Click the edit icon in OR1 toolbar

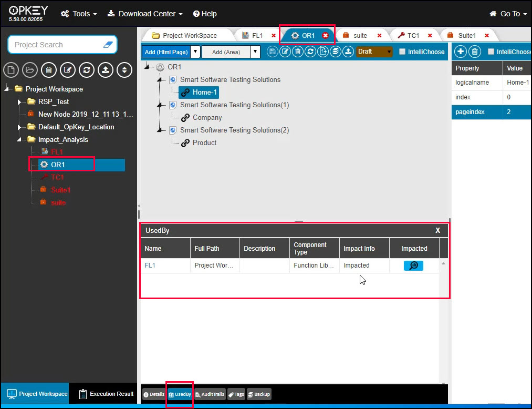[x=285, y=52]
